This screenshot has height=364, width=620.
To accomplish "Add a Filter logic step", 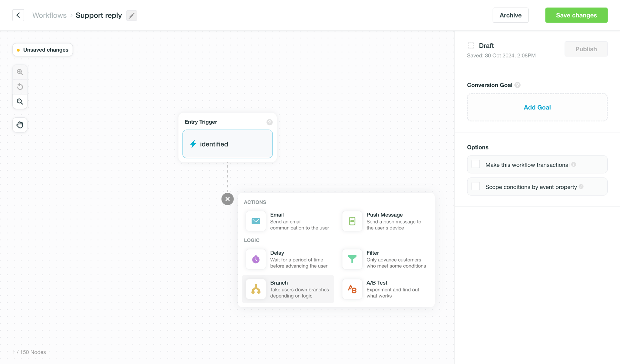I will pos(384,259).
